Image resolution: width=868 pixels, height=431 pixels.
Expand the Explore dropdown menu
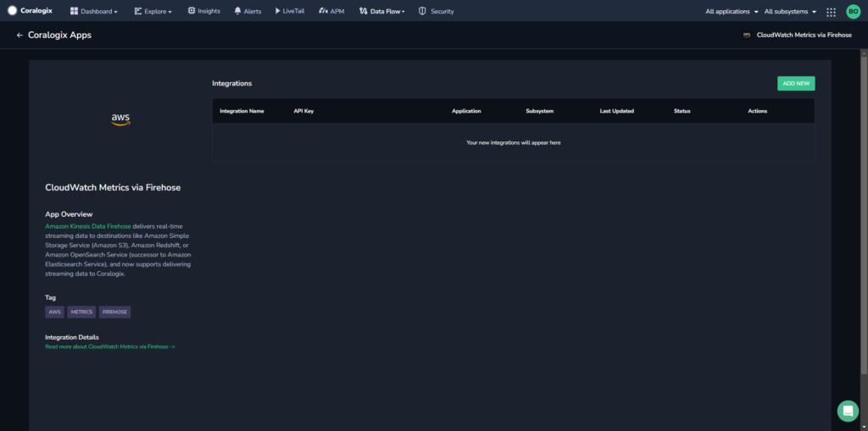click(153, 11)
